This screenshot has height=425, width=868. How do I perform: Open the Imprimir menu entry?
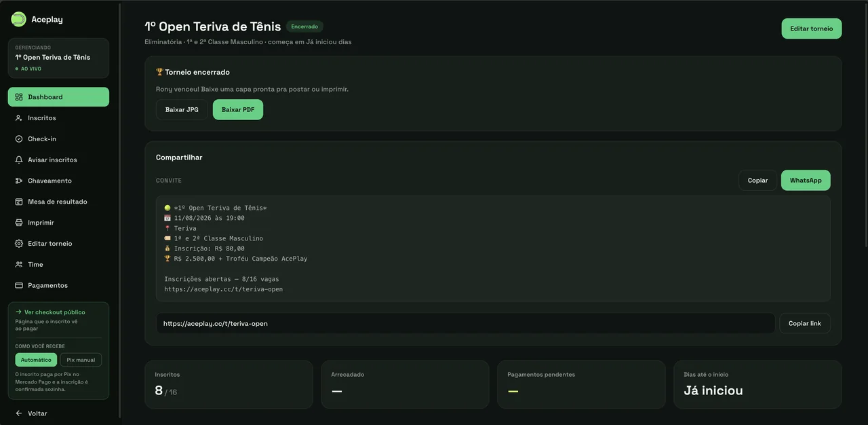pos(58,223)
